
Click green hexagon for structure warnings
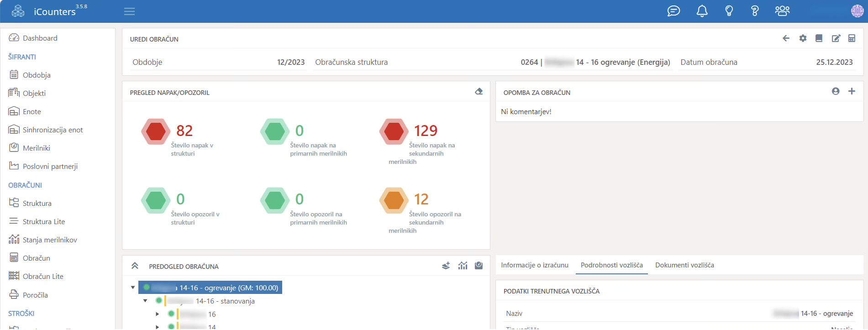coord(156,200)
